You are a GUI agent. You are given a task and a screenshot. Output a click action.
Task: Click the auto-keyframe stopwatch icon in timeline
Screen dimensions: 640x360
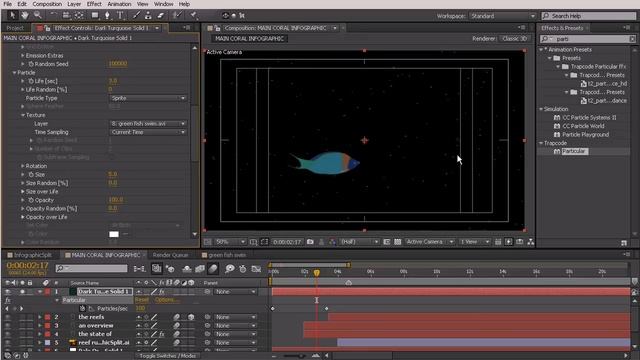[x=243, y=269]
